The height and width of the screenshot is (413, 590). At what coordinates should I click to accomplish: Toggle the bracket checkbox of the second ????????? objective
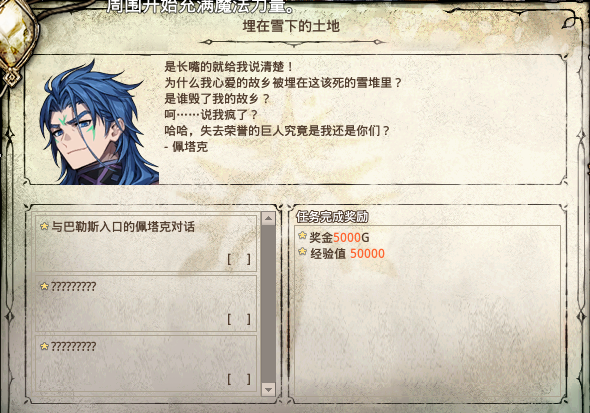pos(239,319)
